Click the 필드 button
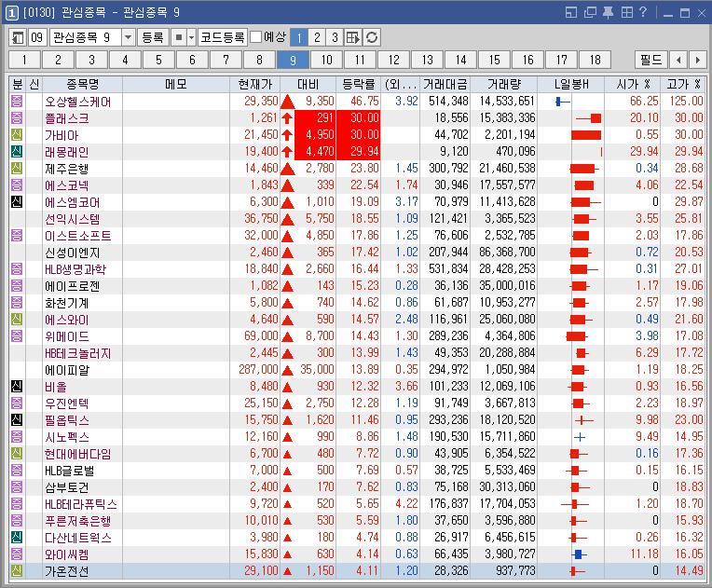The height and width of the screenshot is (588, 712). (x=651, y=60)
